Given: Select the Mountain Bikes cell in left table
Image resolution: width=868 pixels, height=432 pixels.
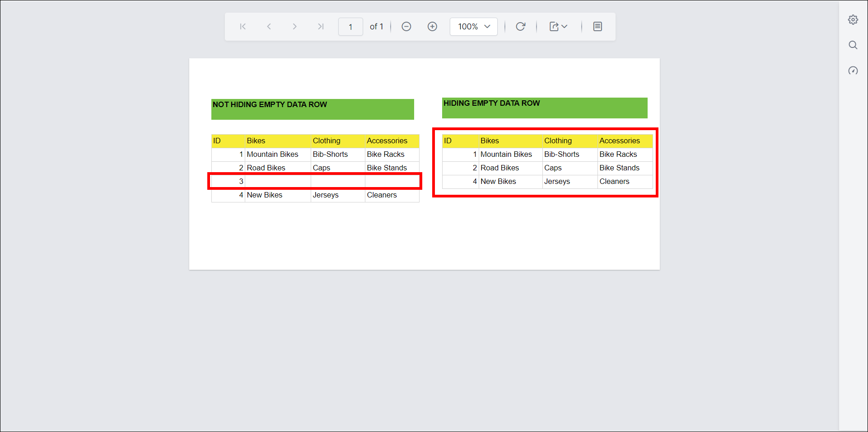Looking at the screenshot, I should click(273, 155).
